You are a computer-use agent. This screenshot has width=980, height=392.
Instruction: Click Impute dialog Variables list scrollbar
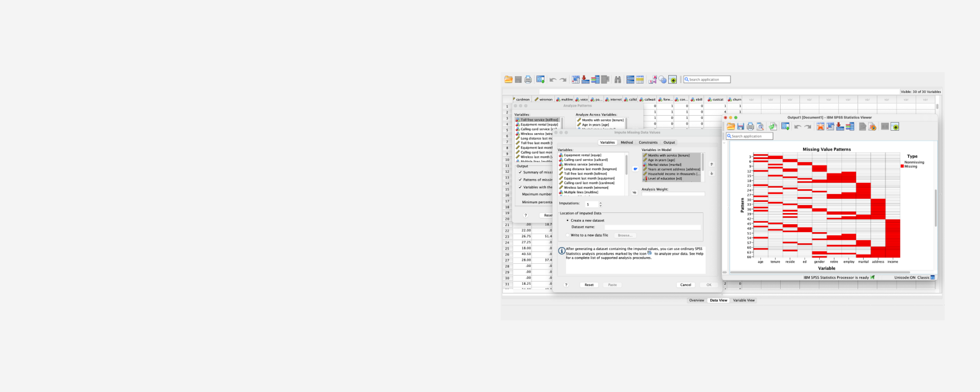[627, 165]
